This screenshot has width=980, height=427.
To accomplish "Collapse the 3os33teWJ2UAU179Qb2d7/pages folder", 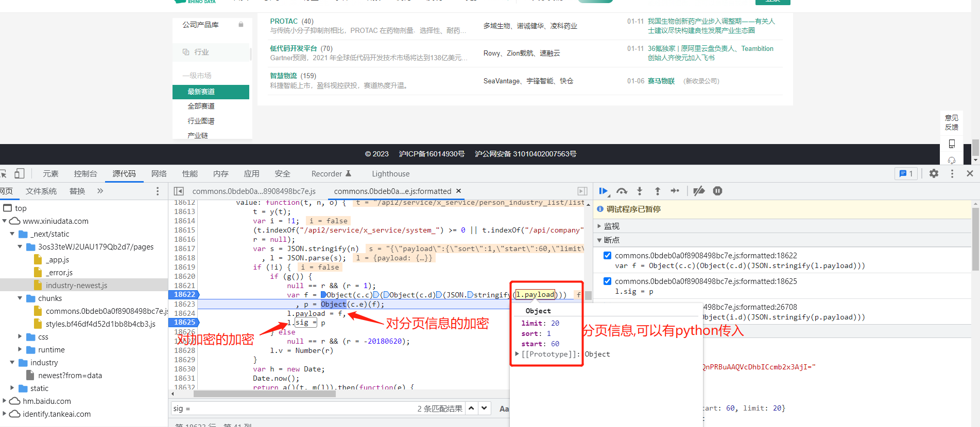I will 20,247.
